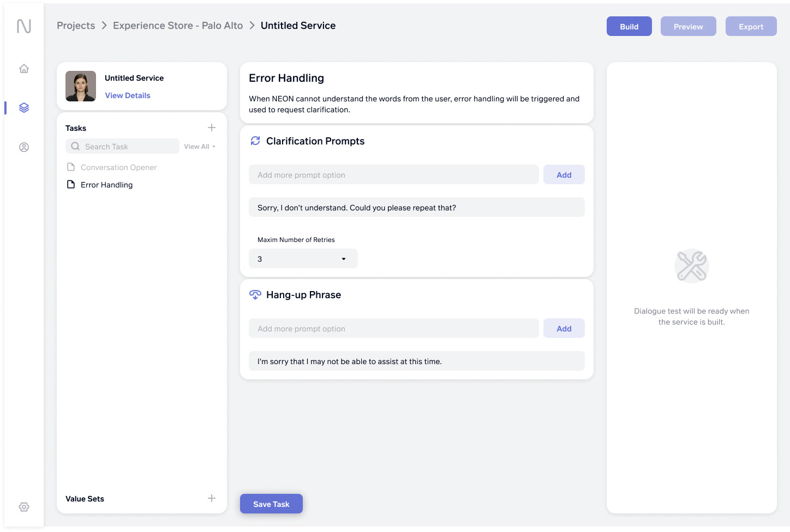Open the Home sidebar icon
This screenshot has width=790, height=532.
[24, 69]
